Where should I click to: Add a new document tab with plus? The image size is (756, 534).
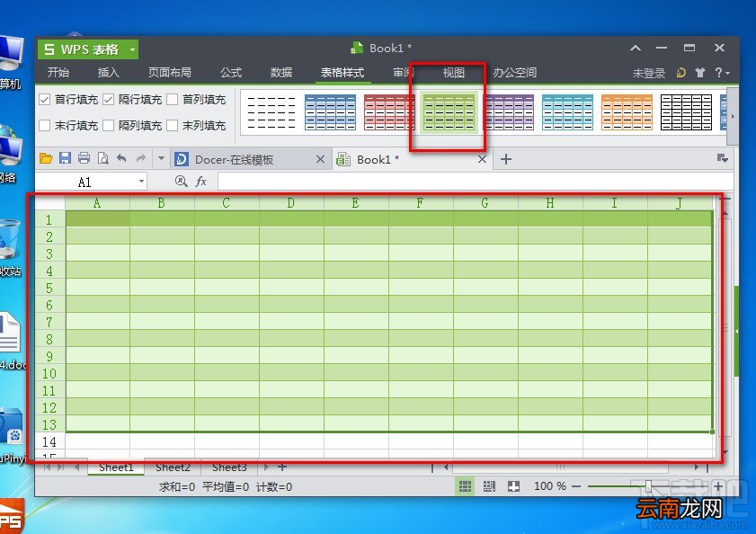click(x=506, y=159)
